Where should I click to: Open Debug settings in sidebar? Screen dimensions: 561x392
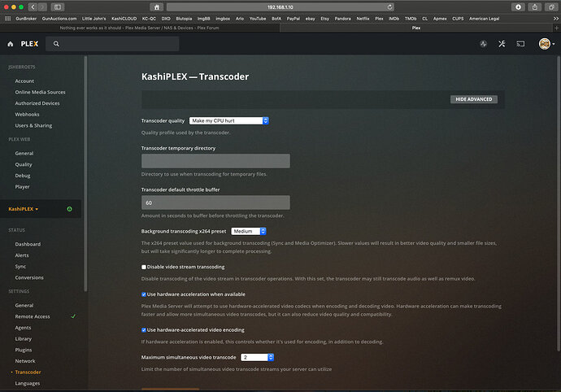click(x=23, y=176)
